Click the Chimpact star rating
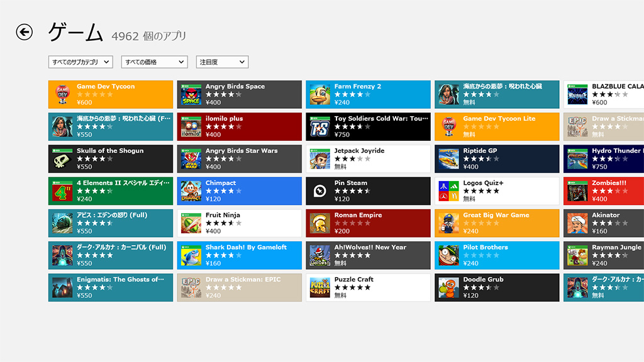The image size is (644, 362). click(x=223, y=191)
